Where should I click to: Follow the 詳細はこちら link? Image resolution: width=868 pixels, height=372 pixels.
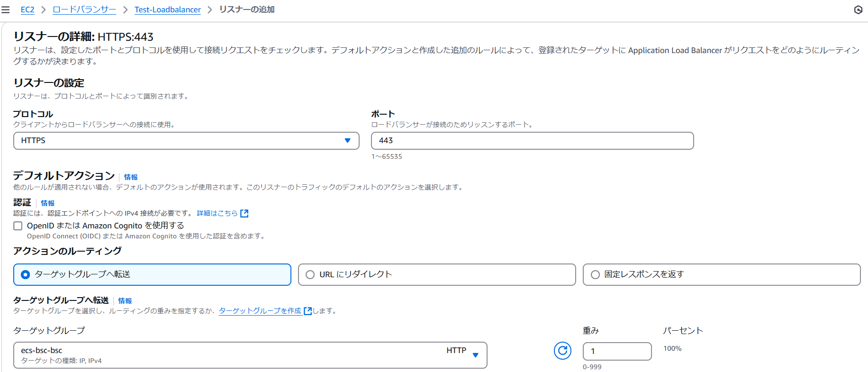pos(217,213)
